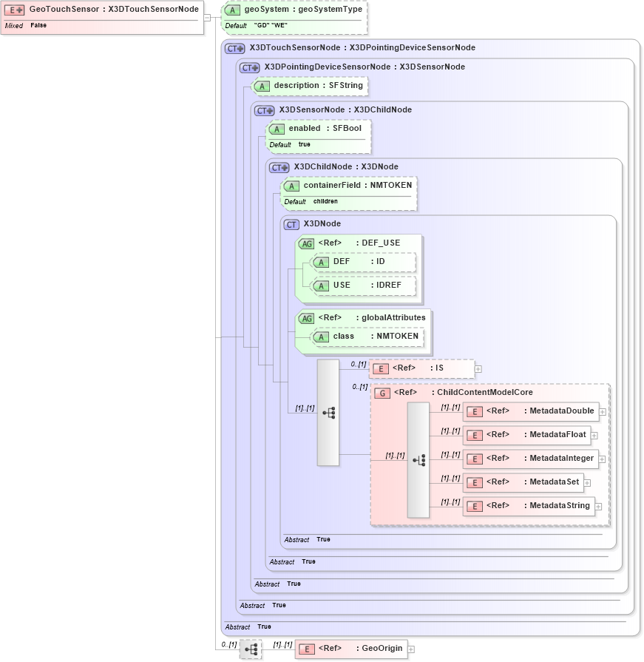Click the CT icon of X3DNode
This screenshot has width=644, height=662.
pyautogui.click(x=291, y=225)
